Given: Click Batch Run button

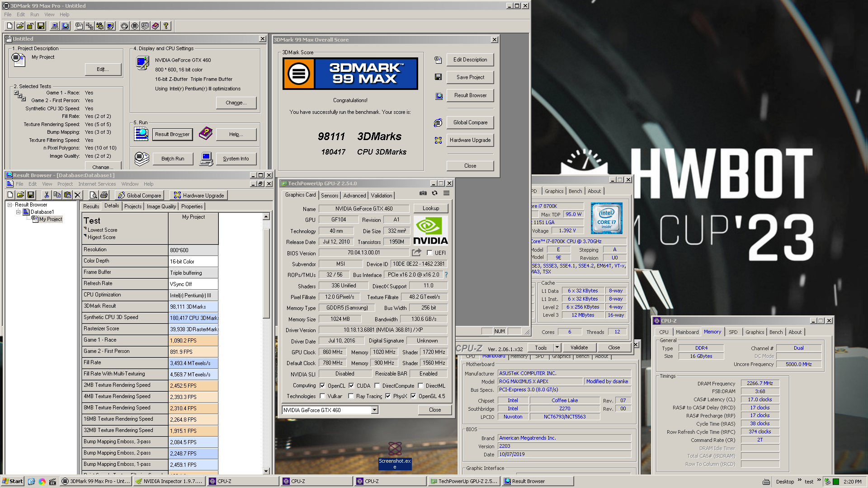Looking at the screenshot, I should coord(173,159).
